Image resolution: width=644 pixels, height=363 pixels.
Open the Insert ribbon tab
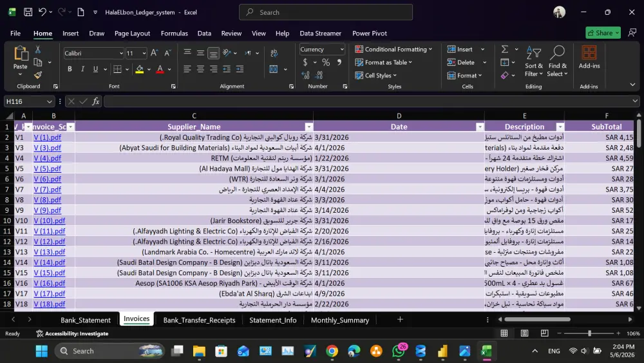(x=71, y=34)
